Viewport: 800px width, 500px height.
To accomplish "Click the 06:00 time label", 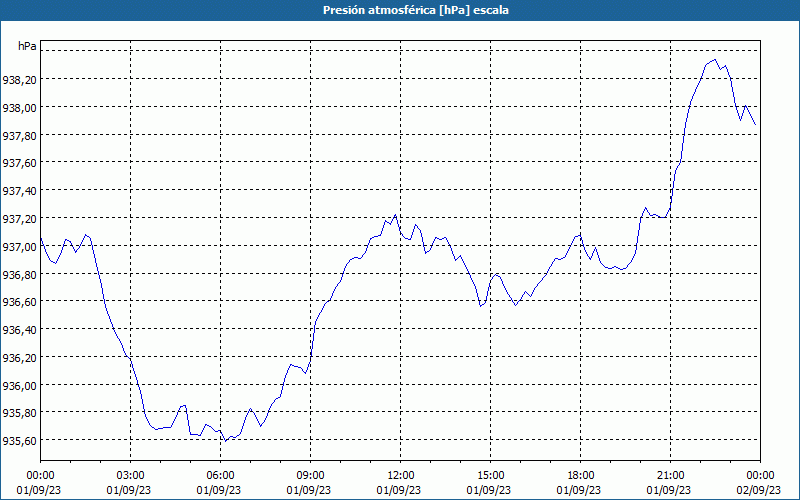I will [x=220, y=476].
